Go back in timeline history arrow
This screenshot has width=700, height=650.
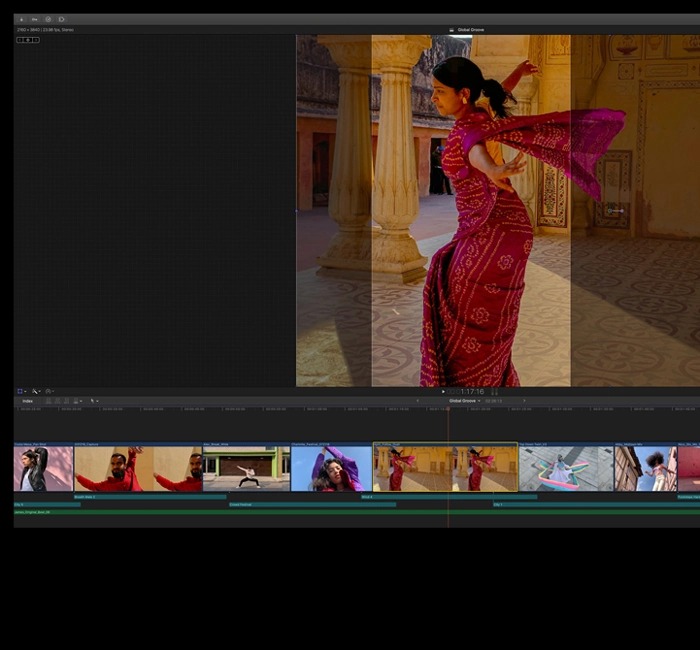point(418,401)
